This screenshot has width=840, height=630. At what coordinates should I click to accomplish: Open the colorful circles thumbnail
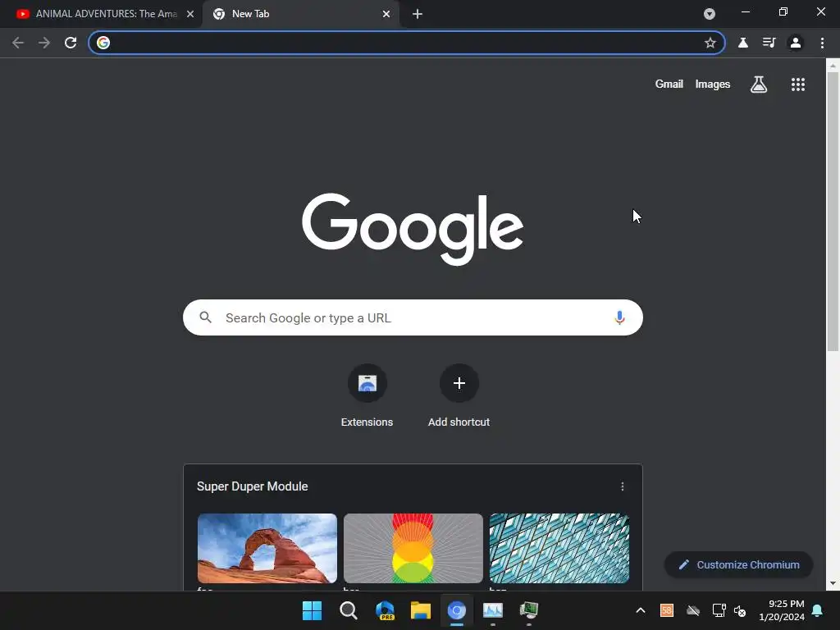[413, 548]
